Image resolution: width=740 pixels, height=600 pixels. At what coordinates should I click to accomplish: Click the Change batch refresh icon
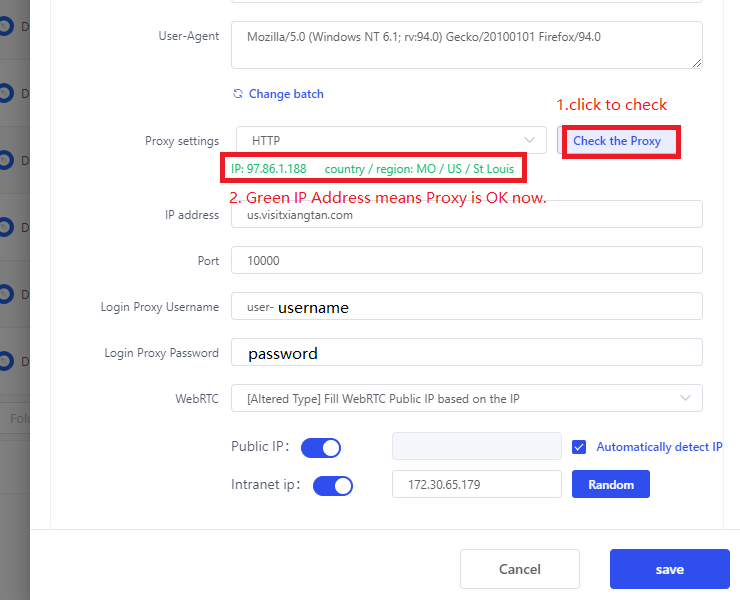coord(238,93)
